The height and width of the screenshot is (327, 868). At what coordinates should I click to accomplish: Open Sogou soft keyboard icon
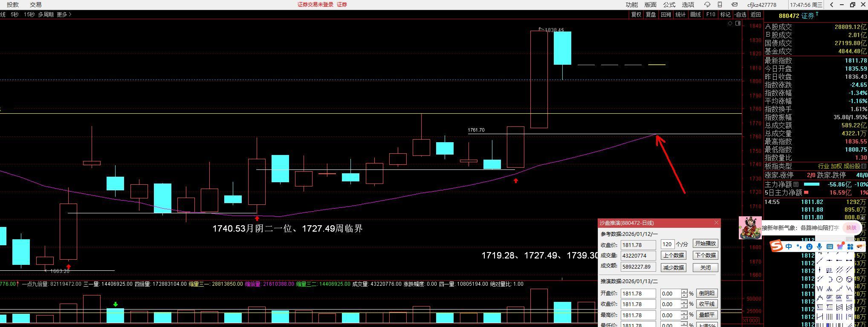(x=830, y=247)
